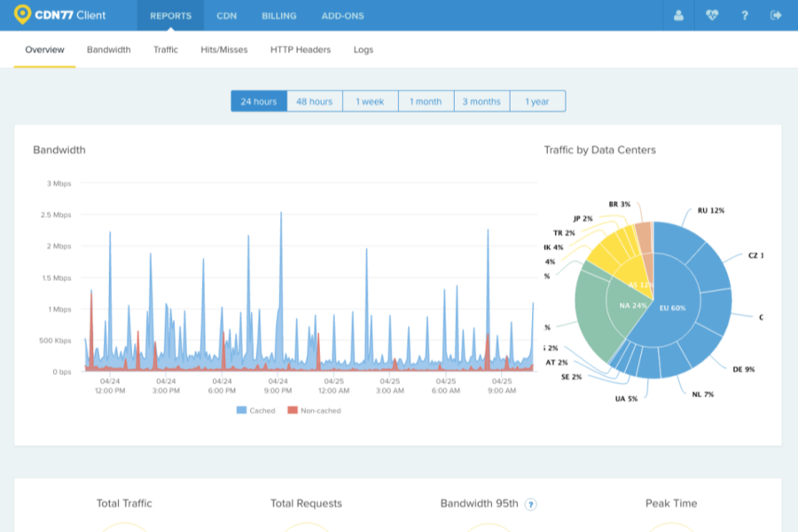The width and height of the screenshot is (798, 532).
Task: Open the help question mark icon
Action: click(x=745, y=15)
